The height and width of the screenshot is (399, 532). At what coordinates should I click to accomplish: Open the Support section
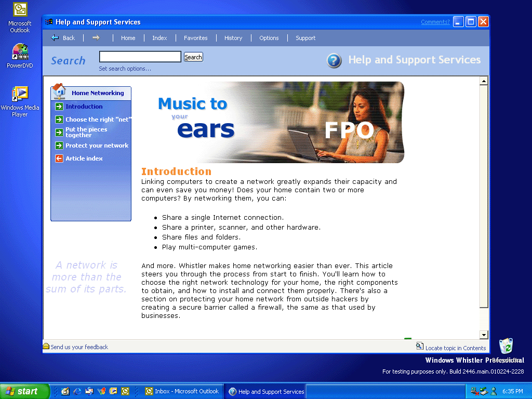tap(305, 38)
